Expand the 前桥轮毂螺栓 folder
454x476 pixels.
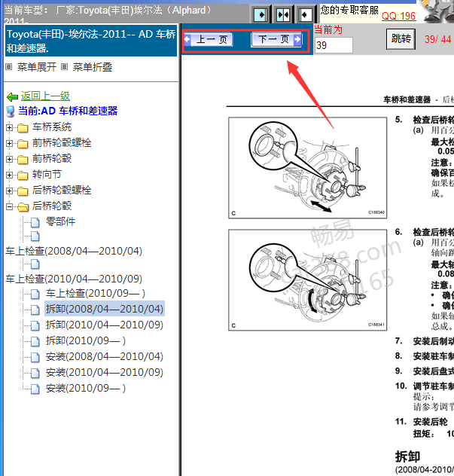point(9,143)
